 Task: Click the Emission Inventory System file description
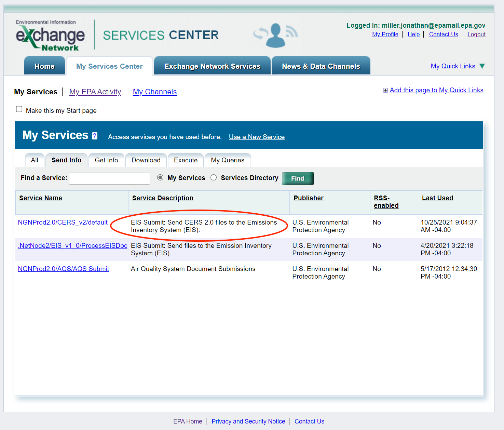point(201,249)
